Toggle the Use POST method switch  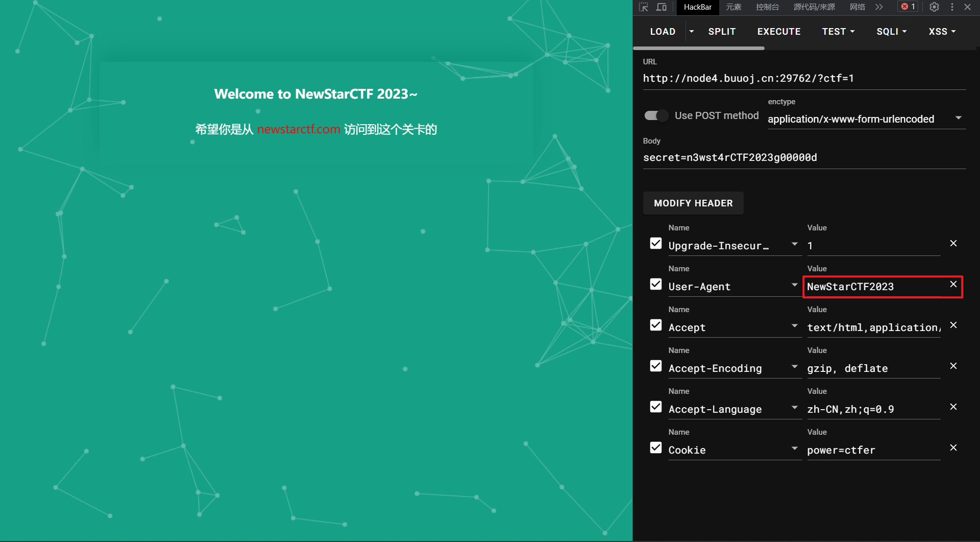(656, 116)
